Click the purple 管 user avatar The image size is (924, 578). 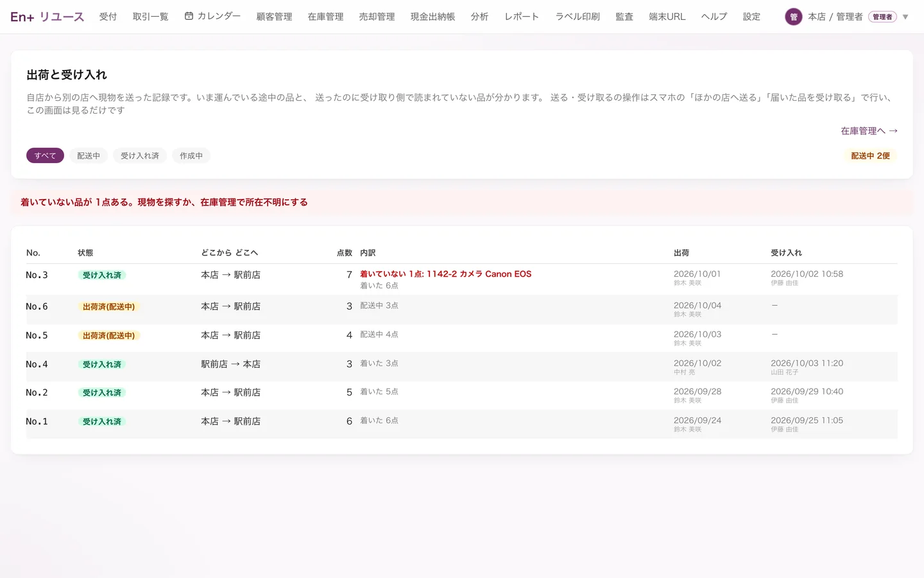pyautogui.click(x=794, y=17)
